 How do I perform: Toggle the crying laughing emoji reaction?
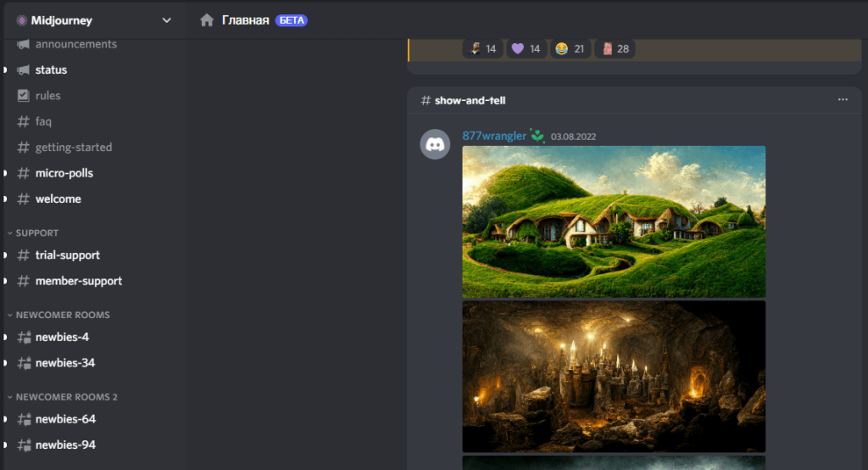(570, 49)
